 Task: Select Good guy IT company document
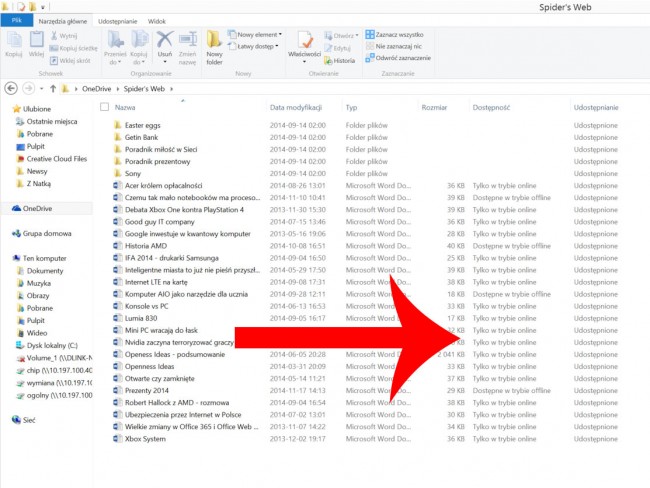click(x=154, y=222)
